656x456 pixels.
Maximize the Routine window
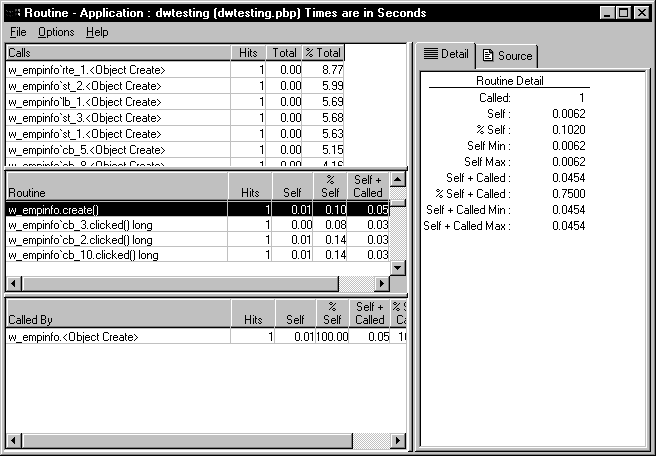[x=624, y=13]
